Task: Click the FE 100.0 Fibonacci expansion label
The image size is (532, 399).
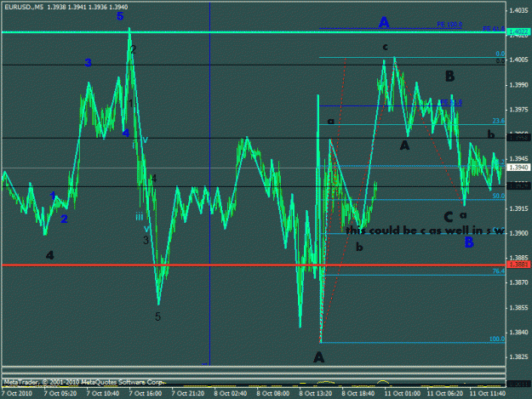Action: 449,25
